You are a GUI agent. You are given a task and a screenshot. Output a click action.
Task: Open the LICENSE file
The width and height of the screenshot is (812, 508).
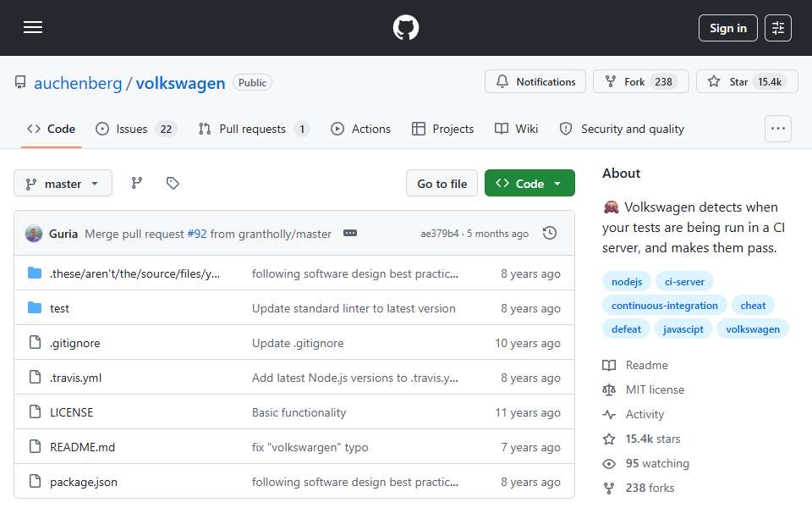tap(71, 412)
